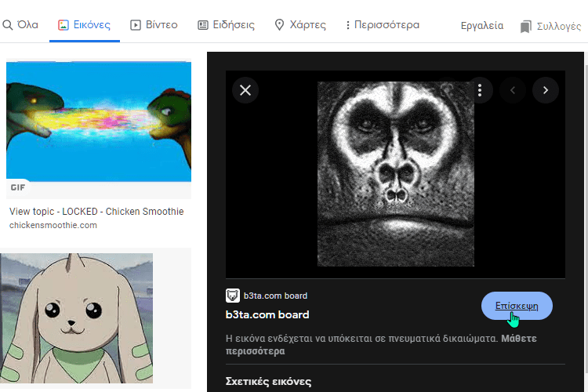Open the Ειδήσεις tab

coord(226,25)
